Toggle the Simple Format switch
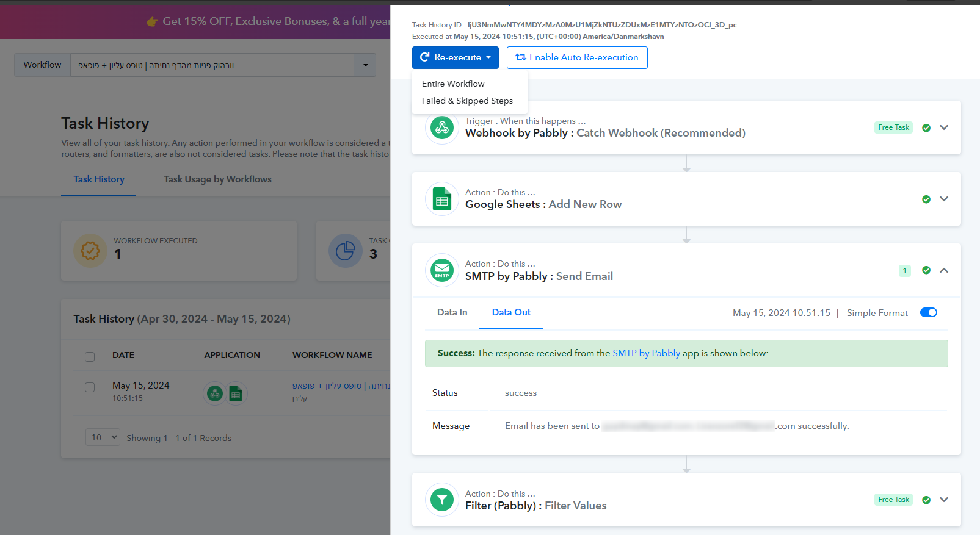980x535 pixels. (929, 313)
